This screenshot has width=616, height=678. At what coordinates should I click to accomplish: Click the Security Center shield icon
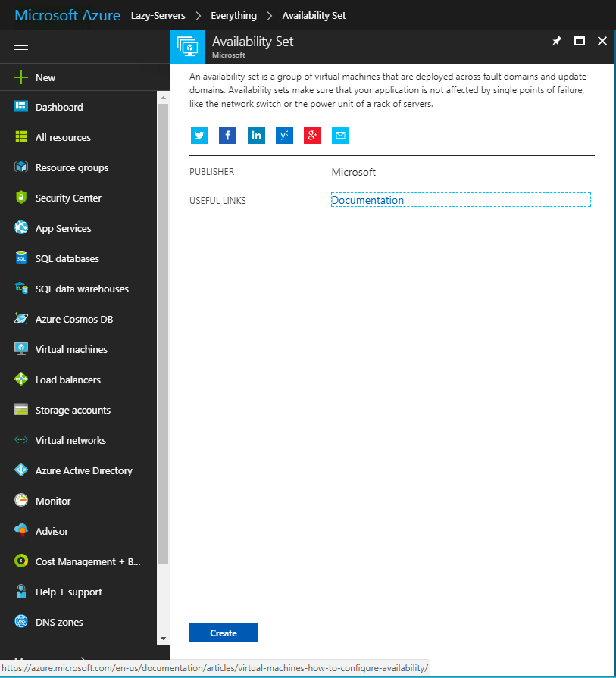coord(21,198)
